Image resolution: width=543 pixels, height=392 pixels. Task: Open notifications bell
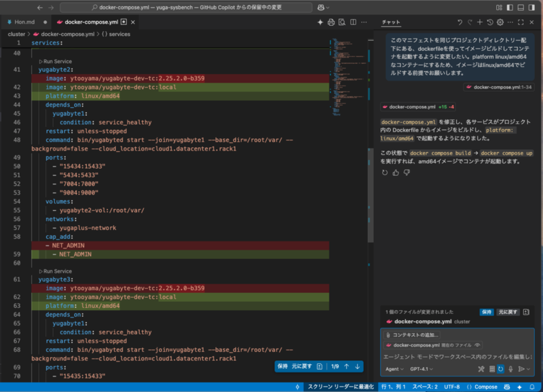pyautogui.click(x=532, y=387)
